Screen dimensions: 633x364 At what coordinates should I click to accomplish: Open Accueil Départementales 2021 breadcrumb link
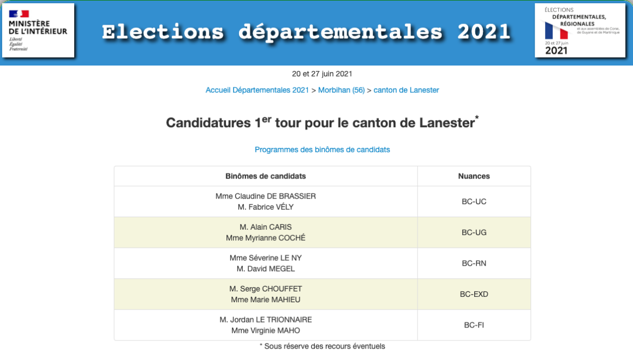[257, 90]
